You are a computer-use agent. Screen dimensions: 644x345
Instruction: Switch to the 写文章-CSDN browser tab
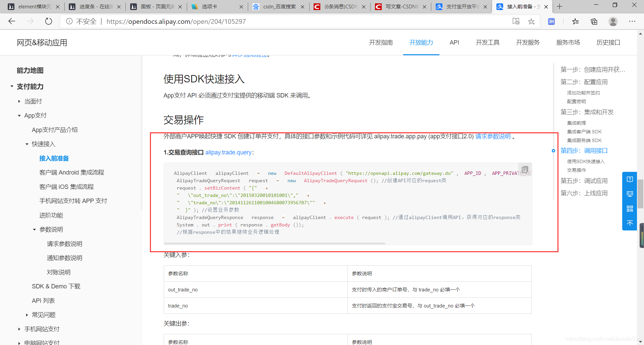401,7
